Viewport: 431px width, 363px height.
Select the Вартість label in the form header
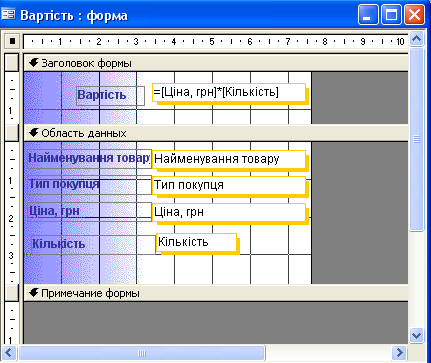point(110,96)
